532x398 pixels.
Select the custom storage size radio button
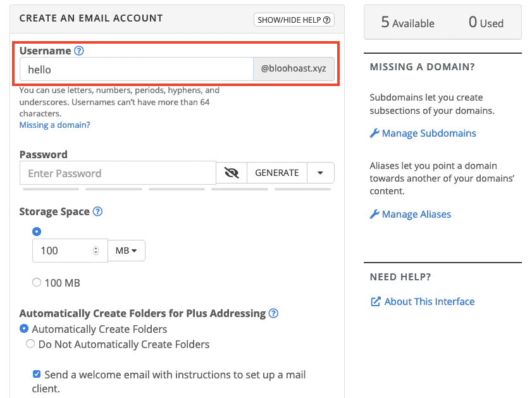[37, 232]
